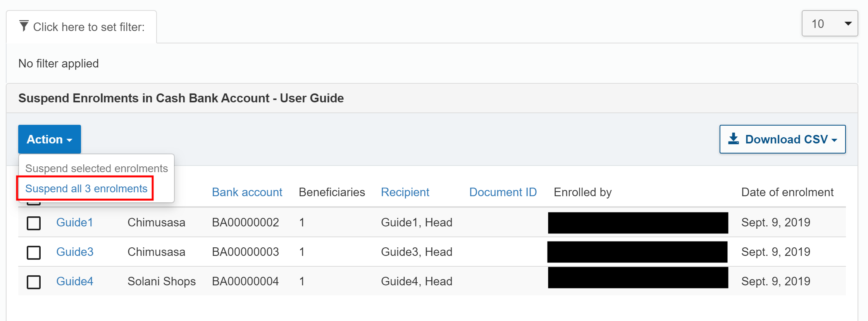Choose Suspend selected enrolments menu option

click(96, 168)
